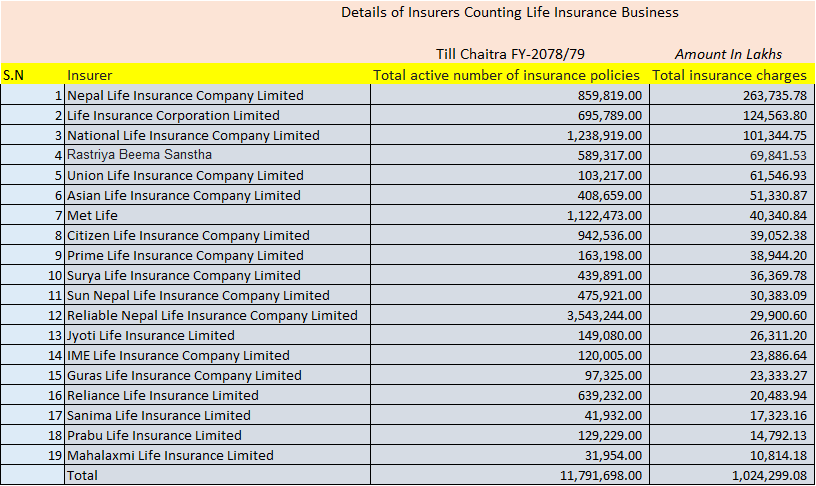Select charges value 39,052.38
The image size is (816, 486).
(x=779, y=236)
